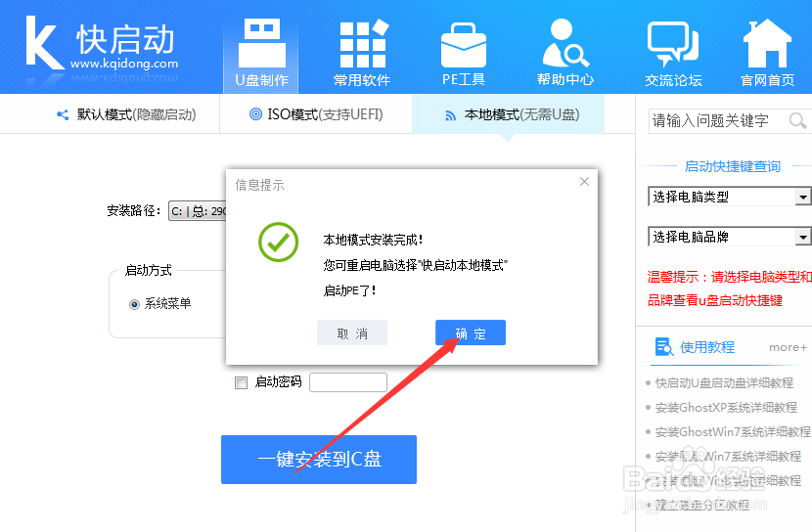The height and width of the screenshot is (532, 812).
Task: Enable the 启动密码 checkbox
Action: 241,382
